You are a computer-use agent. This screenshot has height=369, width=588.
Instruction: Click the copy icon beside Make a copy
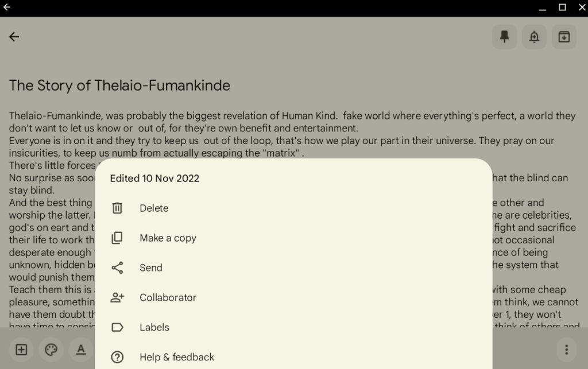(x=117, y=238)
